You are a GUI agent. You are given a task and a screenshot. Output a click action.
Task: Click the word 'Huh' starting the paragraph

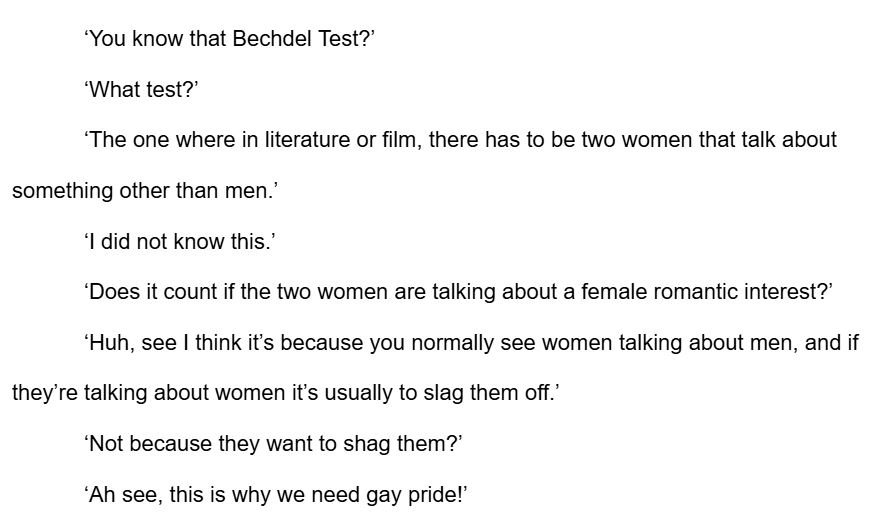click(x=109, y=343)
